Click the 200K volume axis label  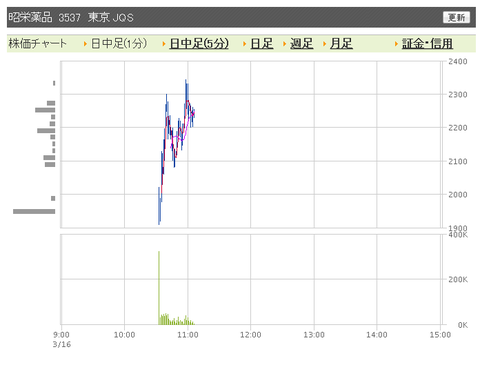[x=458, y=279]
